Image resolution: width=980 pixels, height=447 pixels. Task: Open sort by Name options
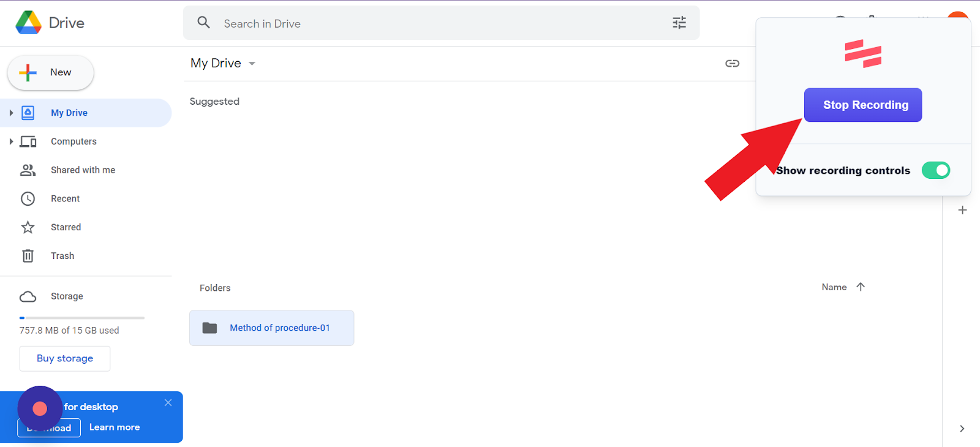click(x=834, y=287)
